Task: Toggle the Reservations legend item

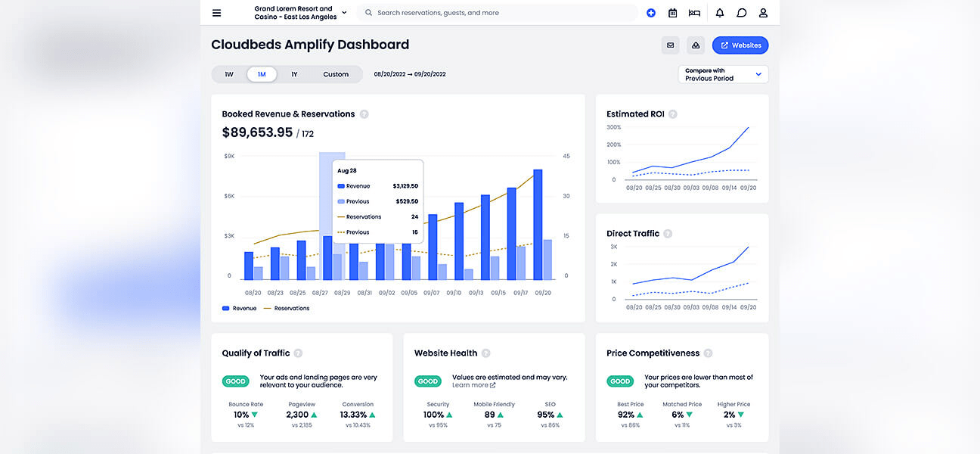Action: click(x=287, y=309)
